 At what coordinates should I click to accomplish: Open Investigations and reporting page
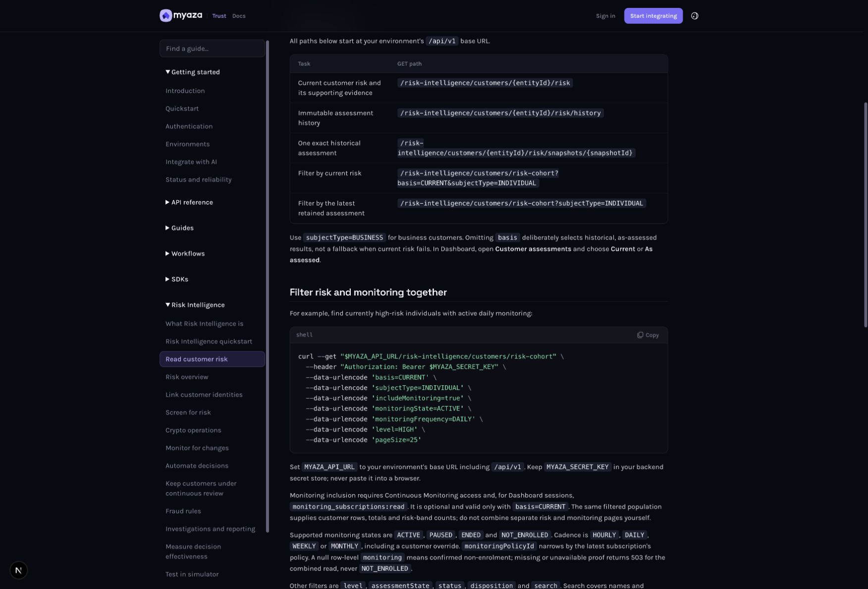click(210, 529)
